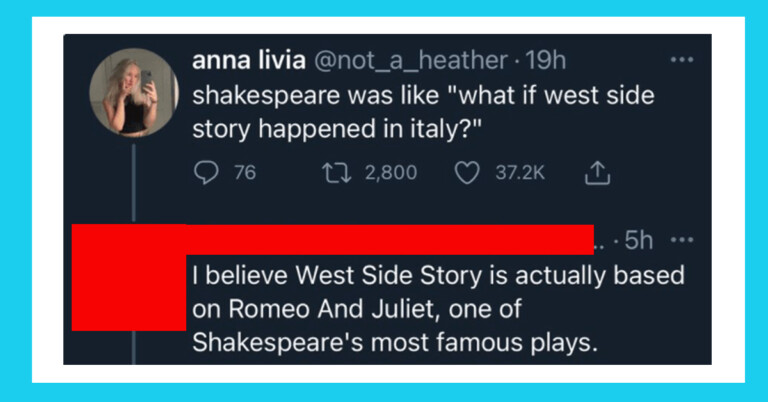Click the 19h timestamp
Viewport: 768px width, 402px height.
pyautogui.click(x=545, y=60)
